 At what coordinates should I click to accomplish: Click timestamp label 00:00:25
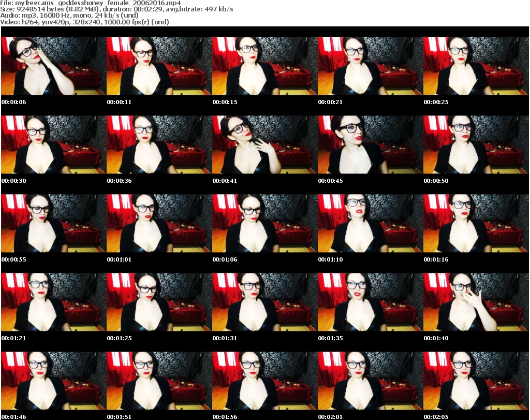[436, 102]
